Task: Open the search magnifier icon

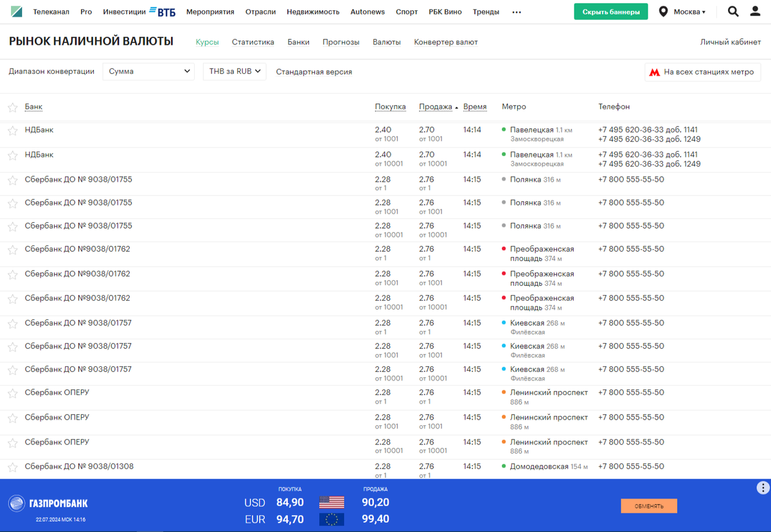Action: click(733, 12)
